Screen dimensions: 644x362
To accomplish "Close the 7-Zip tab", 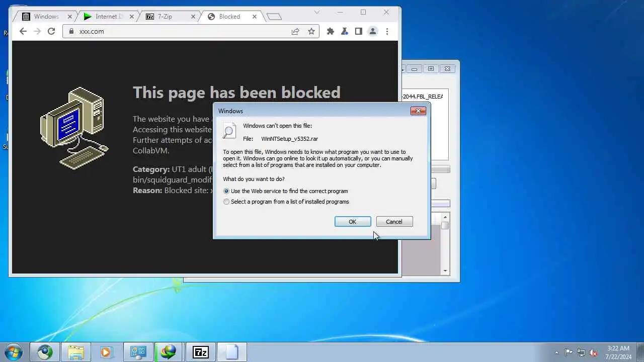I will coord(193,17).
